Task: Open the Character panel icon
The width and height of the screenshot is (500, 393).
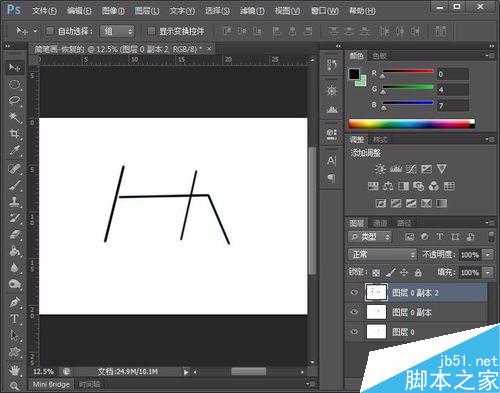Action: point(331,161)
